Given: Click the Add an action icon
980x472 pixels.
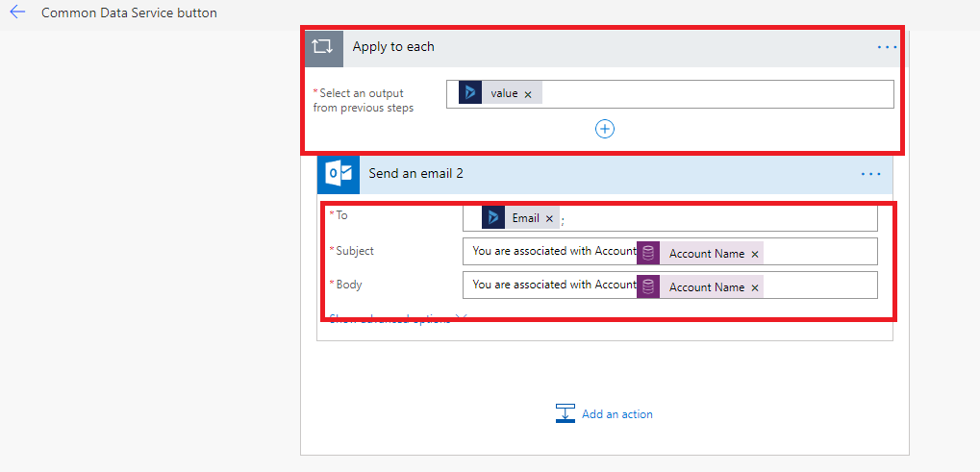Looking at the screenshot, I should (x=565, y=413).
